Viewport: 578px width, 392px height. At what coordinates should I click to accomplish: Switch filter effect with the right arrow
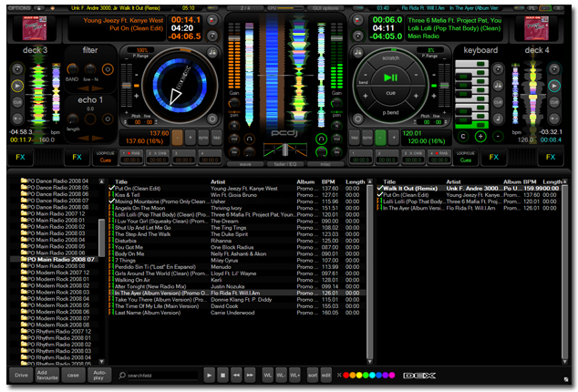[x=97, y=88]
